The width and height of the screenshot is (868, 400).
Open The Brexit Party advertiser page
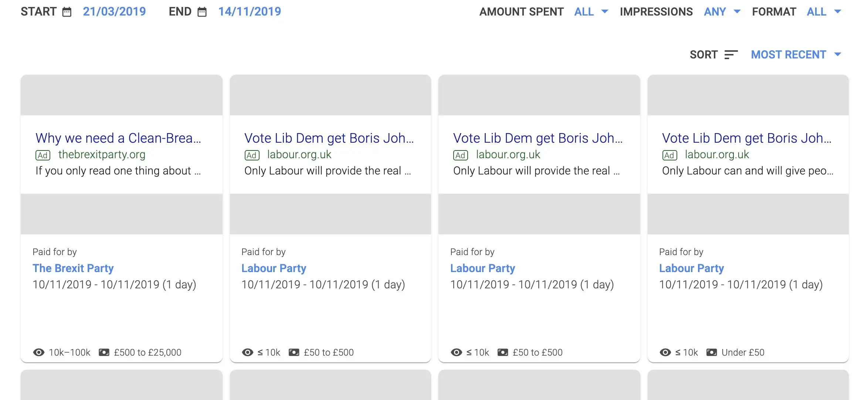click(x=73, y=268)
